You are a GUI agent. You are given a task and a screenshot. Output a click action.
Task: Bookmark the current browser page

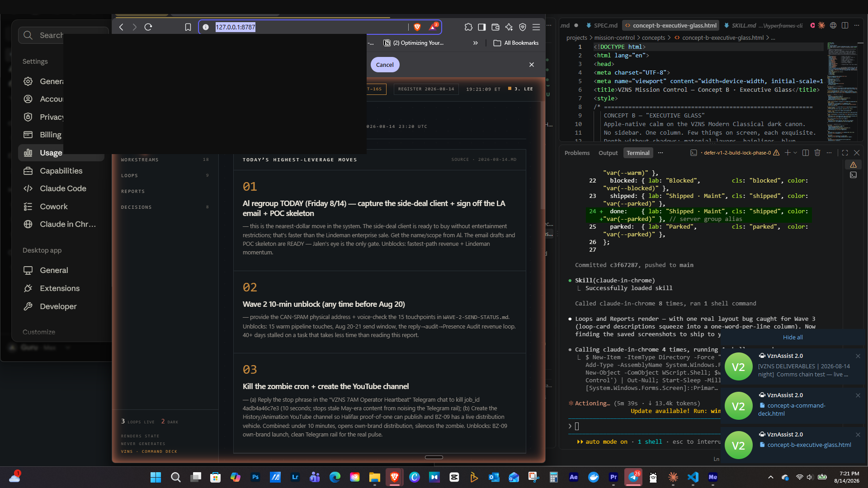coord(188,27)
